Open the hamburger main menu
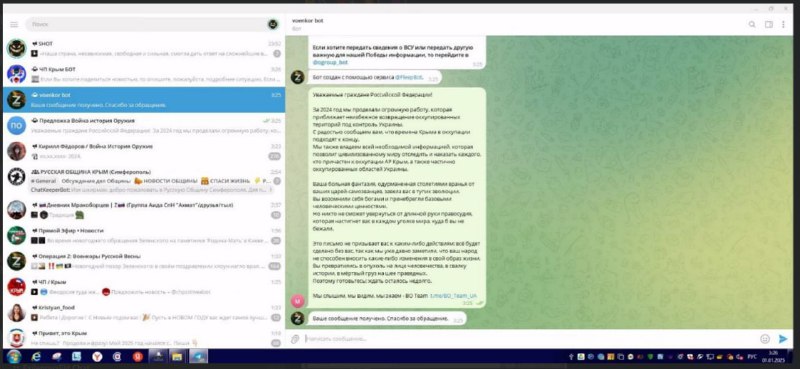 click(14, 24)
